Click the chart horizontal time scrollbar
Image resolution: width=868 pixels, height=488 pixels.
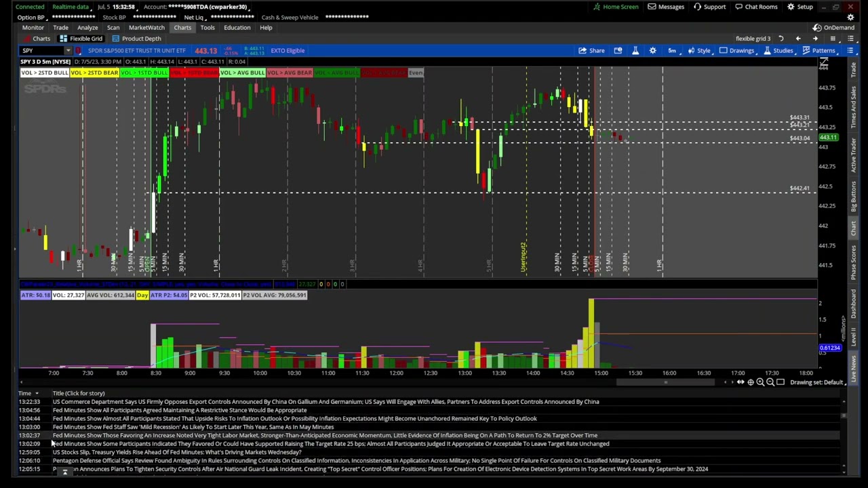[665, 382]
